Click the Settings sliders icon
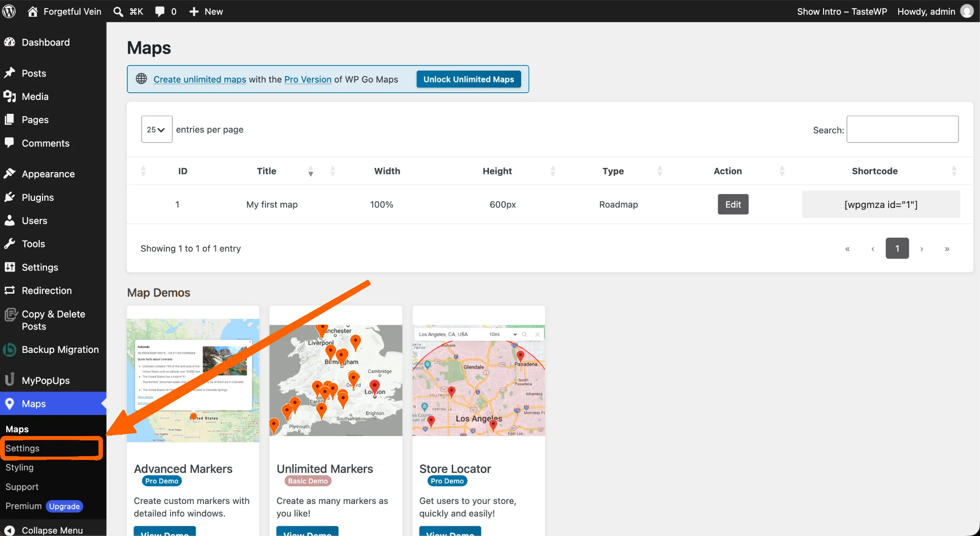The image size is (980, 536). pos(10,267)
